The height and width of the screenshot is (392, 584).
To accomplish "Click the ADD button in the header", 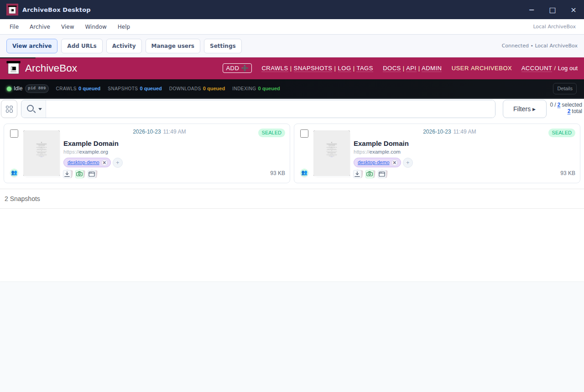I will point(237,68).
